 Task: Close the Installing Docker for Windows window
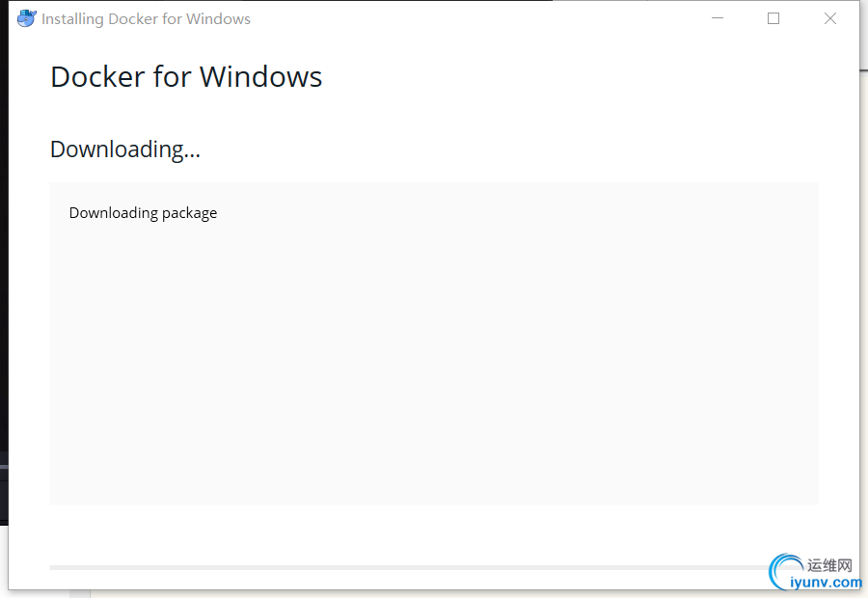[x=829, y=18]
